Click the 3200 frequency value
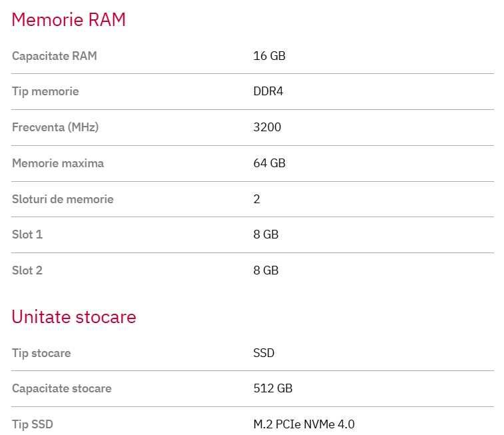The image size is (504, 435). [267, 127]
